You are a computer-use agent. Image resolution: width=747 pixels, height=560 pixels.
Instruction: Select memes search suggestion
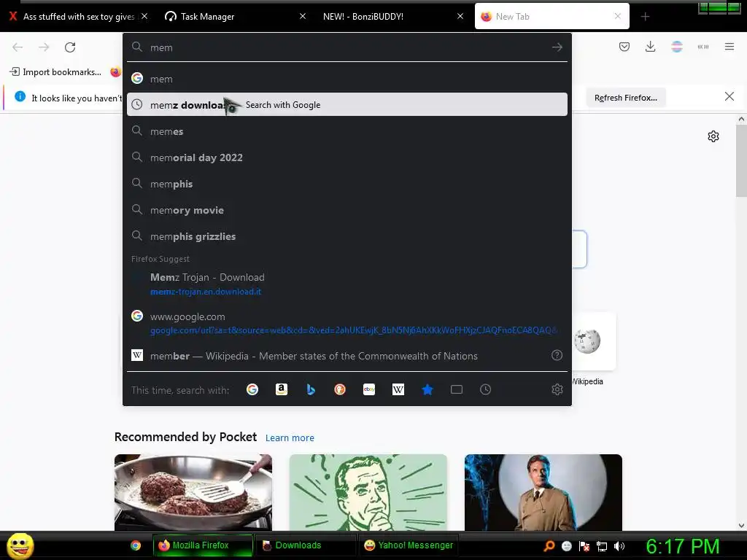pos(347,131)
